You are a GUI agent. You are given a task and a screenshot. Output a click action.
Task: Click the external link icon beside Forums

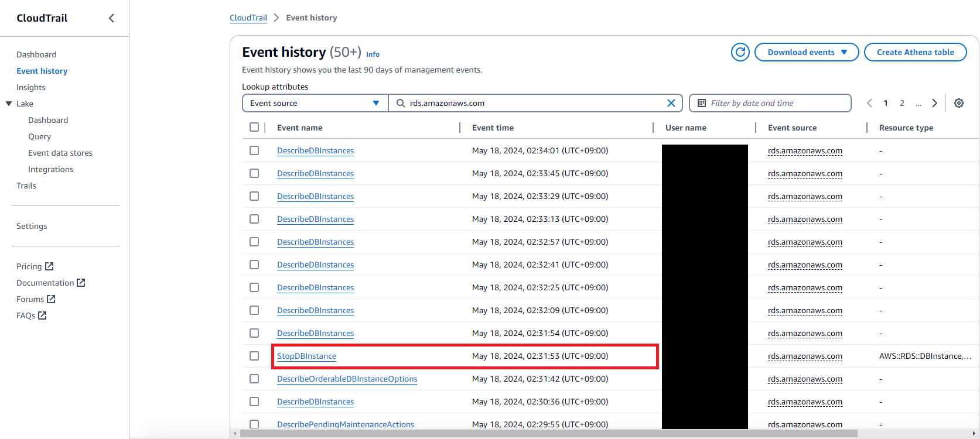coord(51,299)
